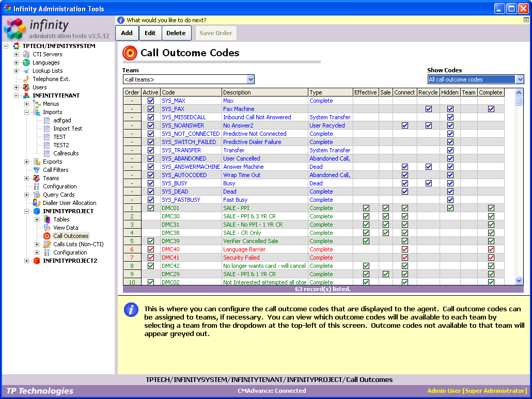Click the Call Filters funnel icon
Image resolution: width=532 pixels, height=399 pixels.
[x=37, y=170]
